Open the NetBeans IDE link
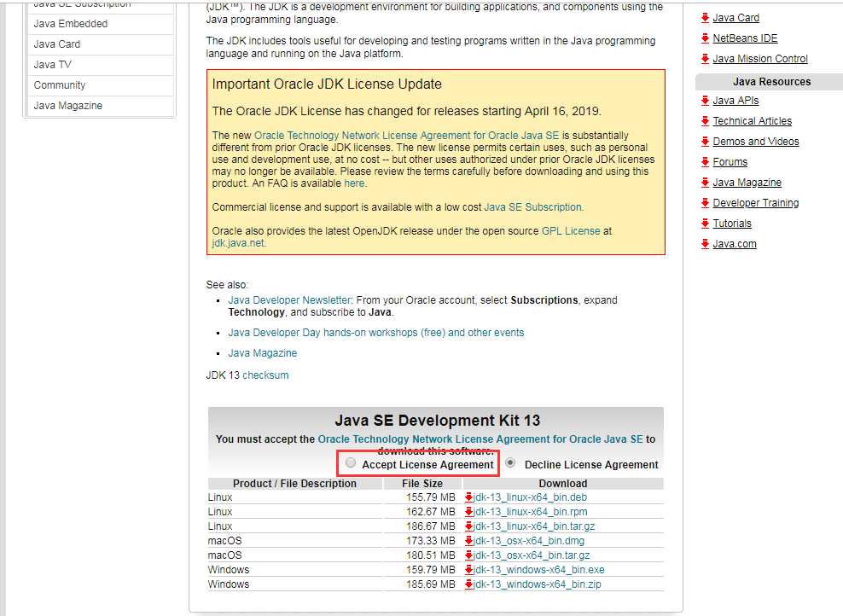The width and height of the screenshot is (843, 616). 745,38
